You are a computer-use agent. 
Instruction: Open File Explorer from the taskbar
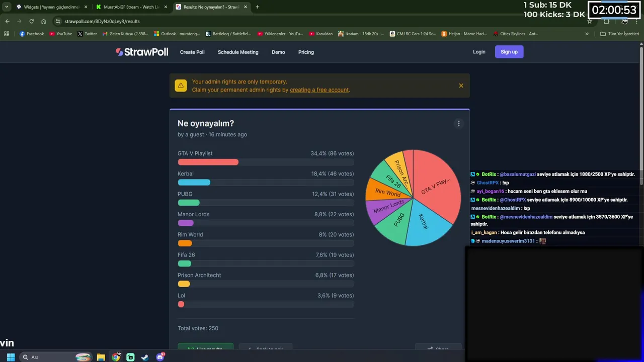[101, 357]
